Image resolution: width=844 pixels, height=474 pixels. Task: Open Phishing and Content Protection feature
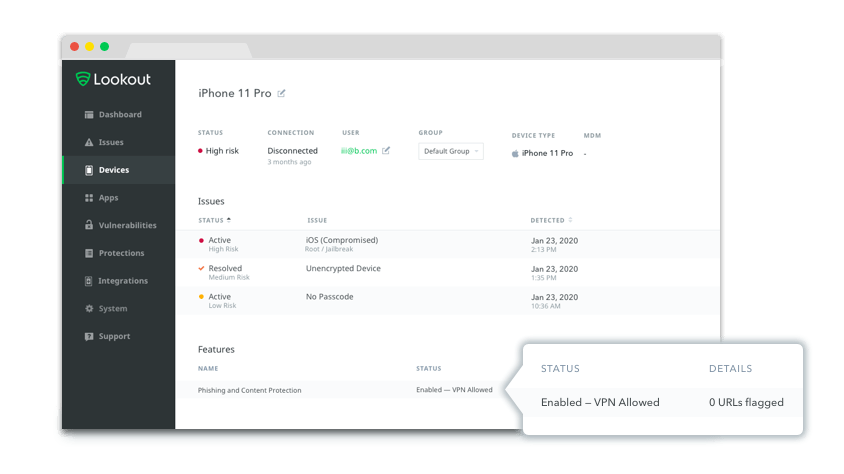[249, 390]
